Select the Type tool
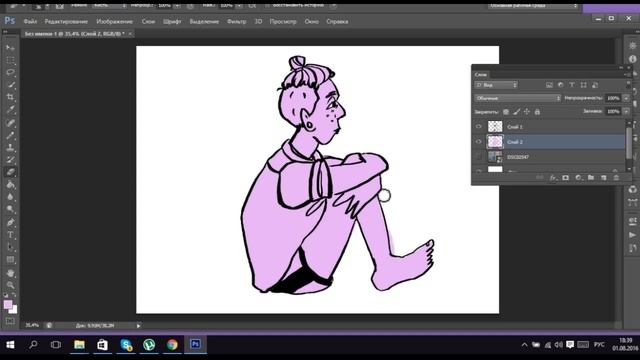The height and width of the screenshot is (360, 640). [10, 235]
